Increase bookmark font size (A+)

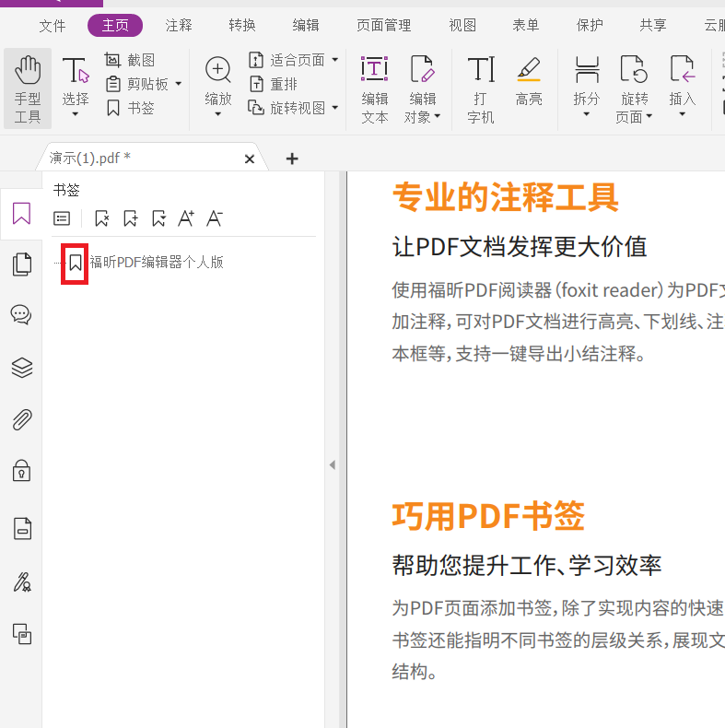186,218
